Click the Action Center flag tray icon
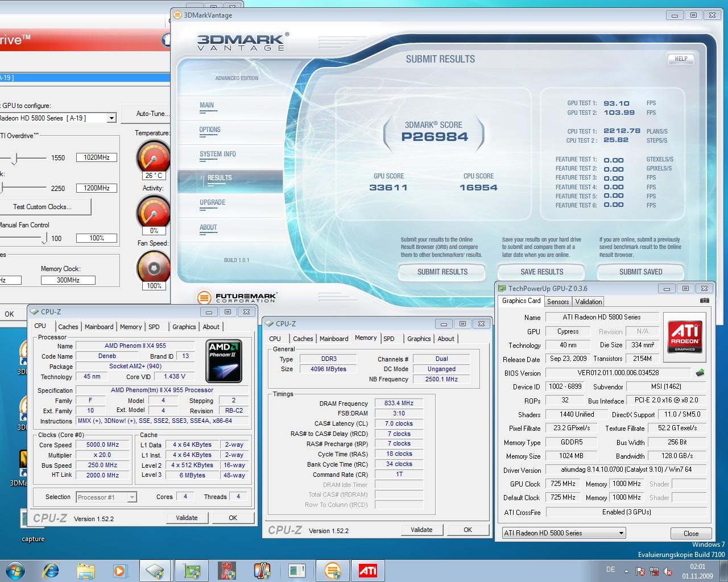The image size is (728, 582). (x=640, y=572)
